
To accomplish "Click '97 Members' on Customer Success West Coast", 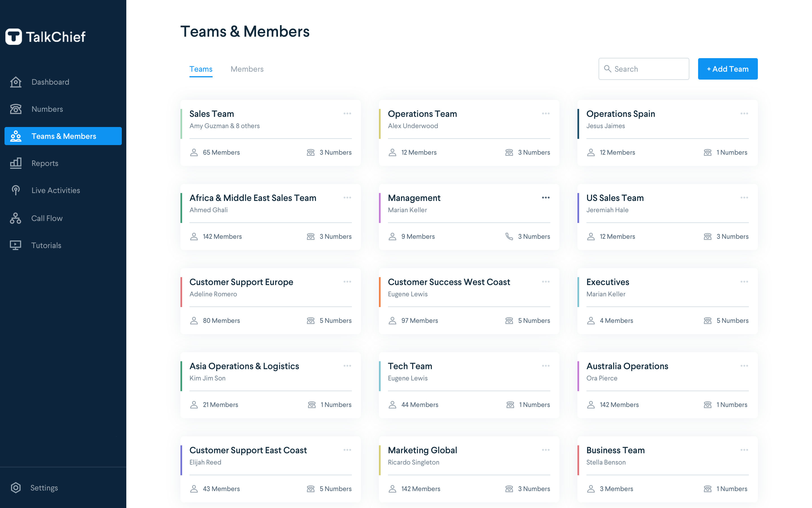I will point(420,321).
